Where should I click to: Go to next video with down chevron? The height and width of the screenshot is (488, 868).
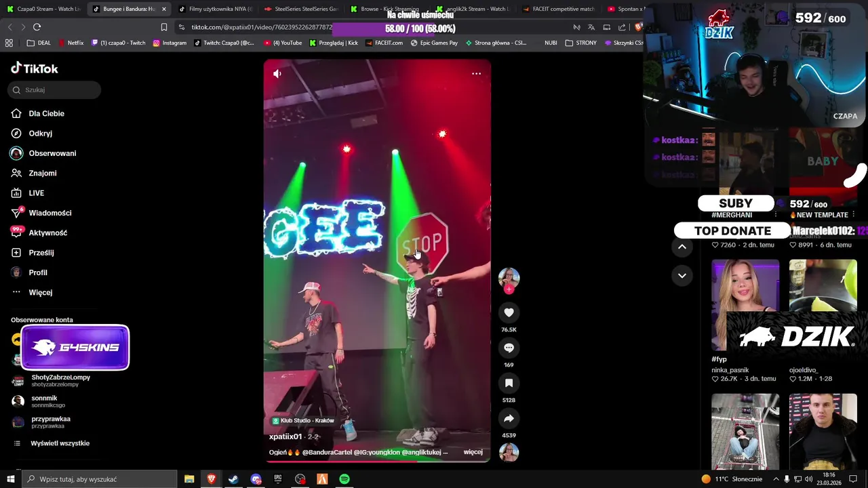point(682,275)
